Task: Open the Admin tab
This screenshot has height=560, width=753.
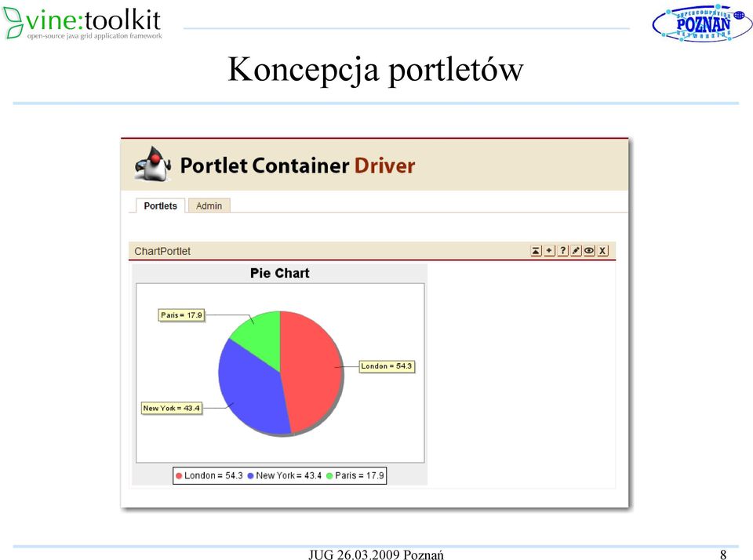Action: coord(209,205)
